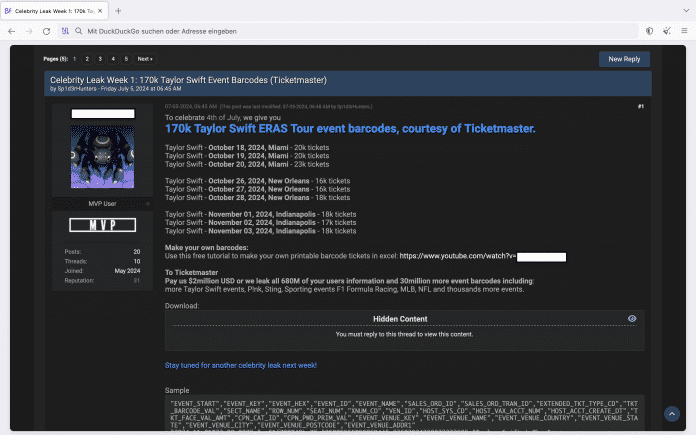This screenshot has width=696, height=435.
Task: Click the onion site icon in address bar
Action: (65, 31)
